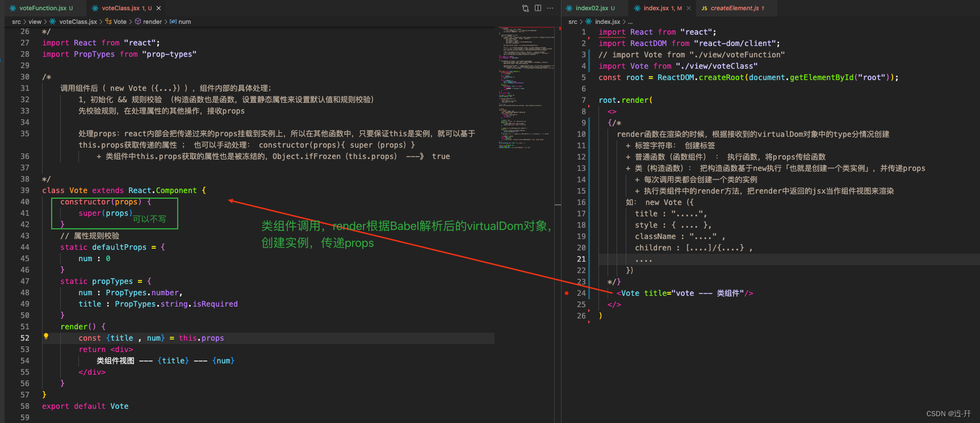The image size is (980, 423).
Task: Click 'PropTypes.number' on line 48
Action: 142,292
